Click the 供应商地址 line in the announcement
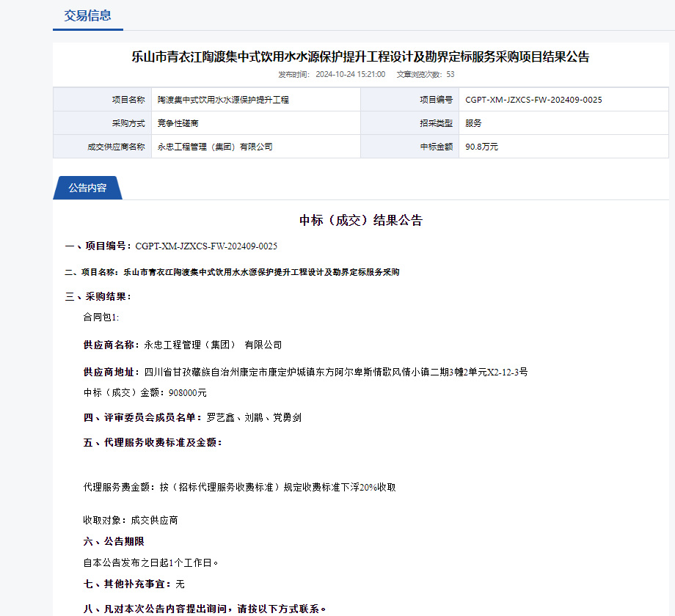Image resolution: width=675 pixels, height=616 pixels. [305, 372]
